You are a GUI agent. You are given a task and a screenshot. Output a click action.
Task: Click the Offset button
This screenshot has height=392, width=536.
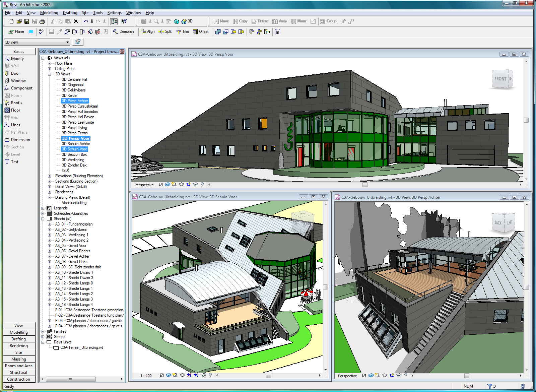click(201, 31)
